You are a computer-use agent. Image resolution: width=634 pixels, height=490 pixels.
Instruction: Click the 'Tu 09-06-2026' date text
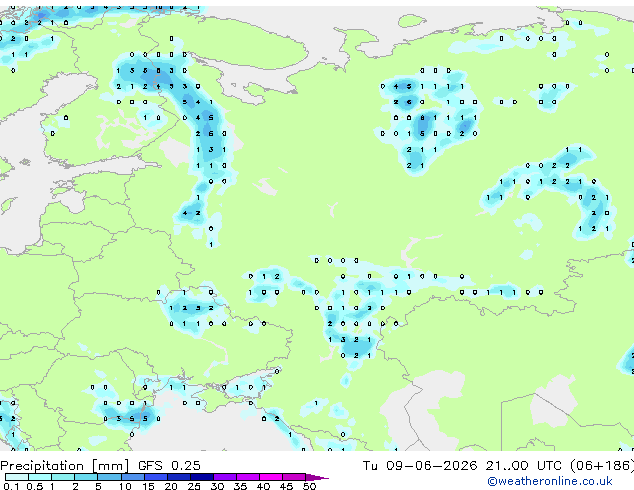(420, 466)
